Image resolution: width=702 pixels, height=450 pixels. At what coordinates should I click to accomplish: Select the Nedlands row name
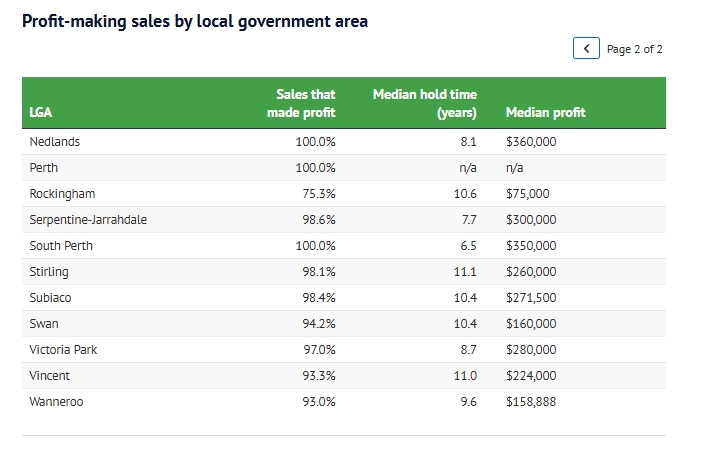pos(55,142)
